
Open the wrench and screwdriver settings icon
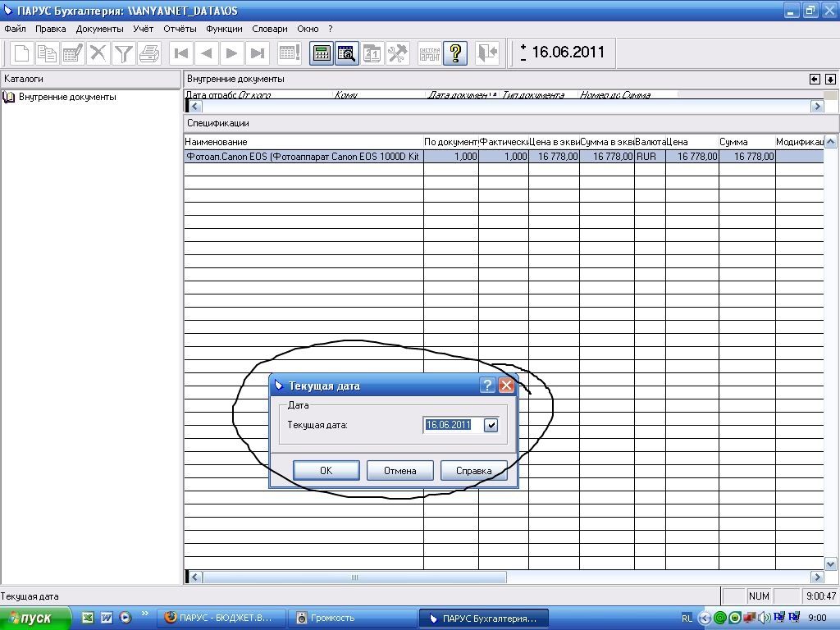(x=398, y=53)
